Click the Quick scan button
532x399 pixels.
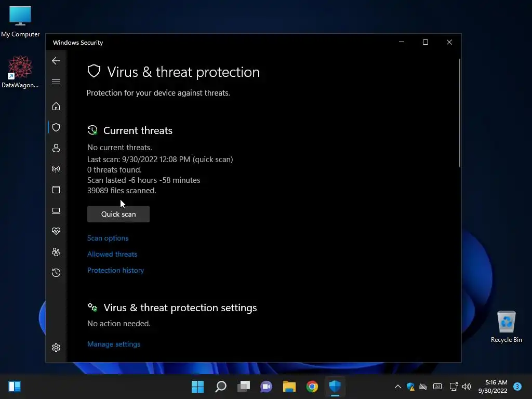point(118,214)
